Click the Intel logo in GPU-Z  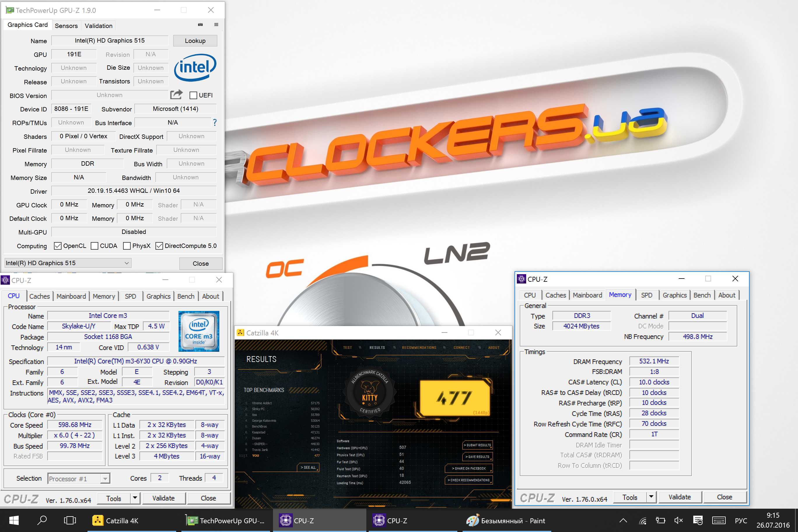195,67
